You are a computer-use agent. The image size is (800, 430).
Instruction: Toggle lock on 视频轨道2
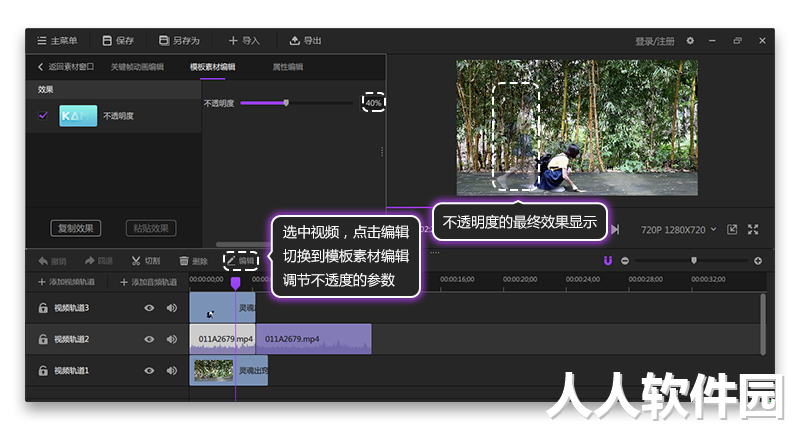tap(43, 339)
